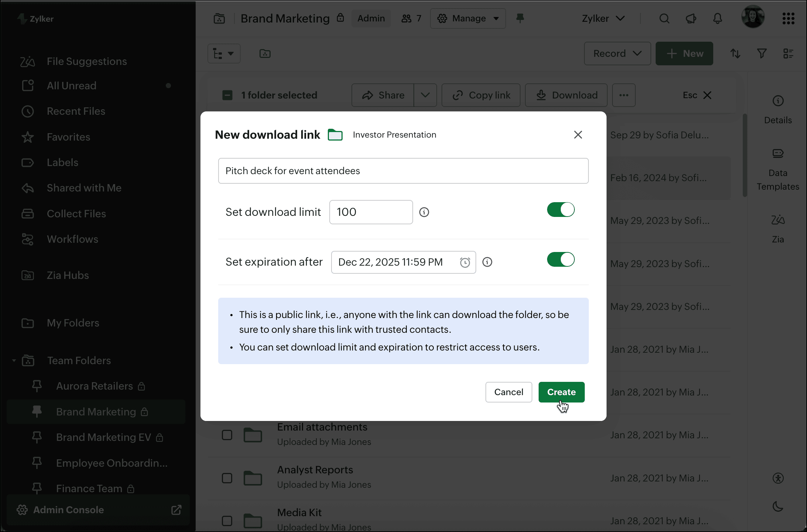Screen dimensions: 807x532
Task: Turn off the expiration toggle
Action: [x=560, y=259]
